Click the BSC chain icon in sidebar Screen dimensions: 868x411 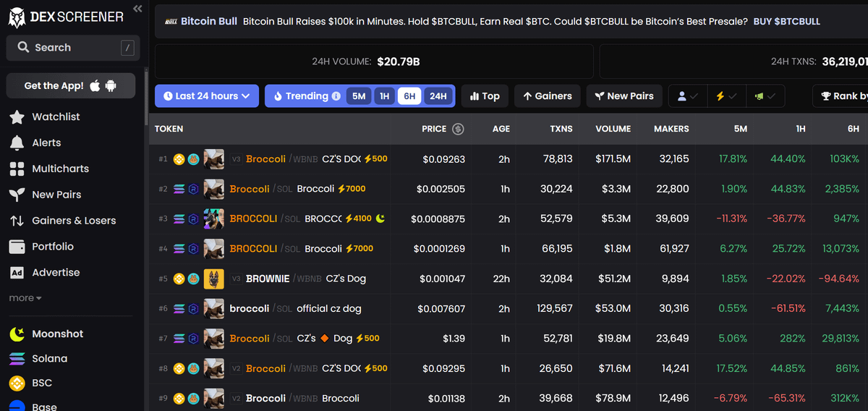17,383
